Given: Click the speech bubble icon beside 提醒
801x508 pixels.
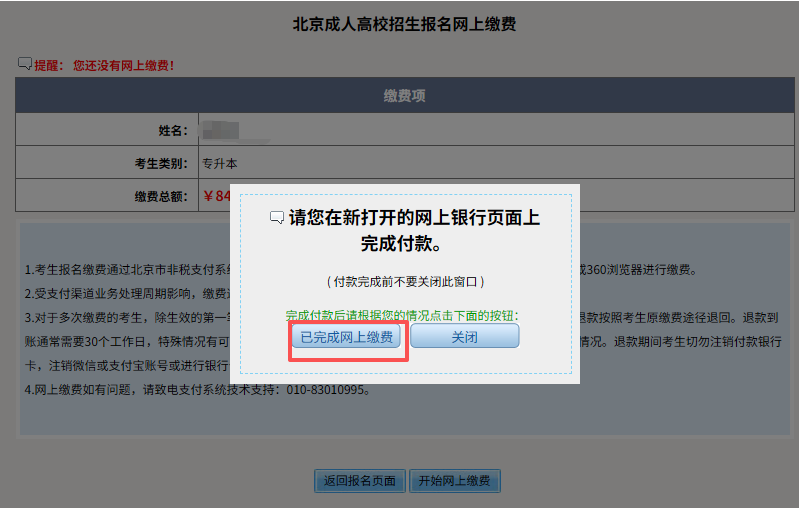Looking at the screenshot, I should (25, 64).
